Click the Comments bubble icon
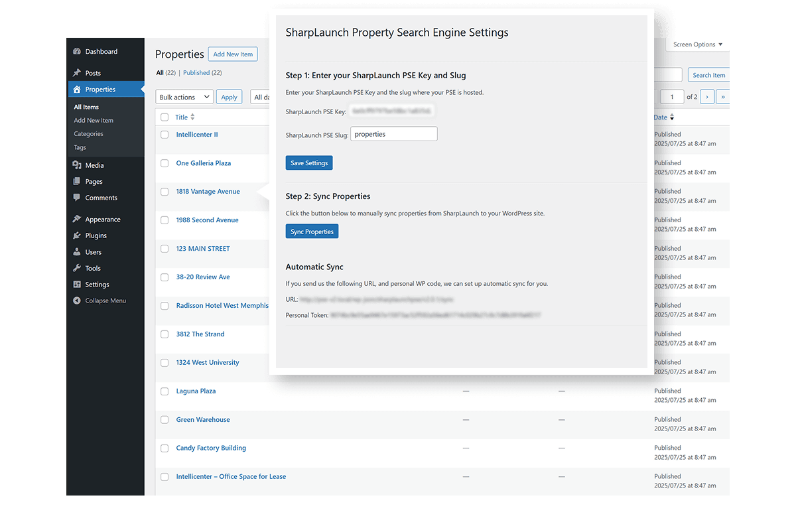 coord(77,198)
